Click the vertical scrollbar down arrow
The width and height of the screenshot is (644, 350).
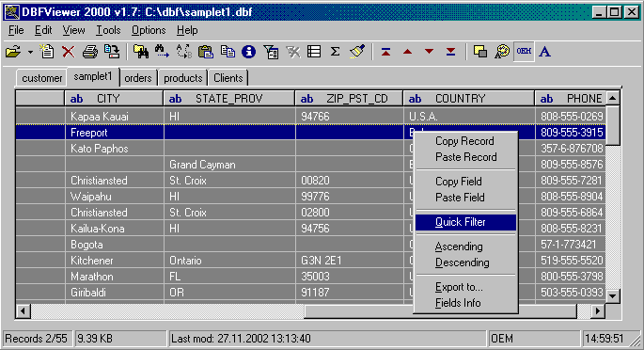(612, 295)
